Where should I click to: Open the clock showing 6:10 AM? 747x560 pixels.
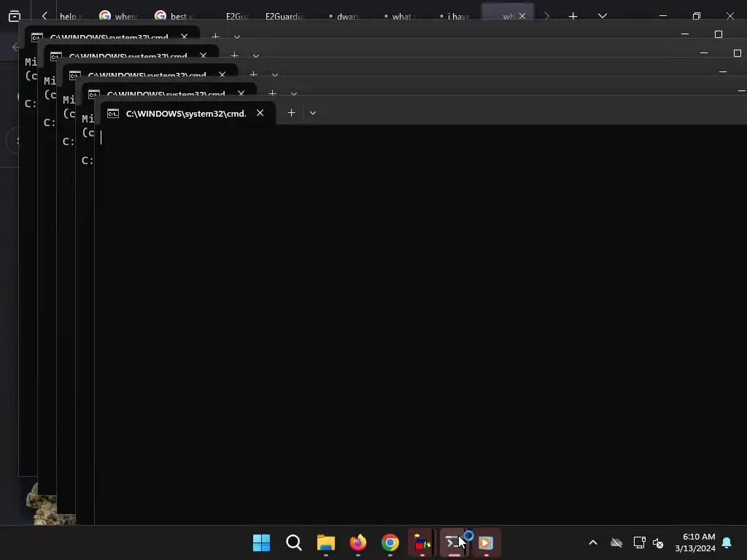click(695, 542)
